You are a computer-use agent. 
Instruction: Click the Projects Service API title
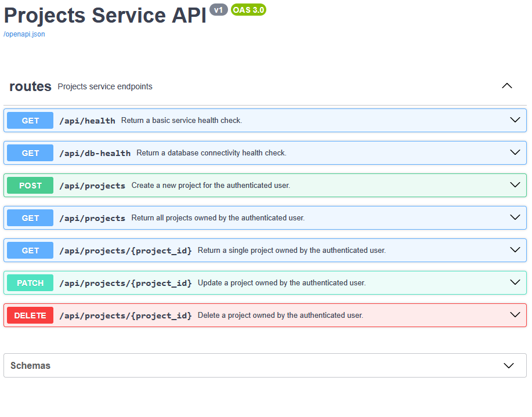tap(105, 15)
